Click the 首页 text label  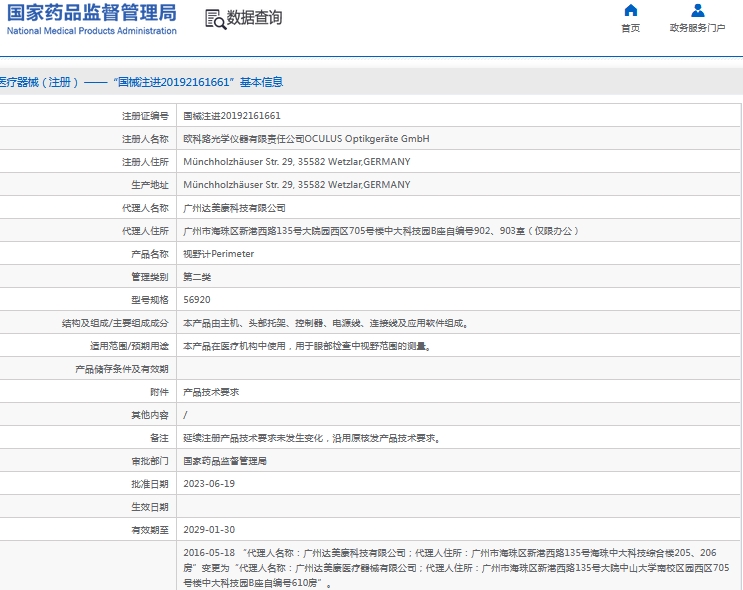[x=631, y=28]
